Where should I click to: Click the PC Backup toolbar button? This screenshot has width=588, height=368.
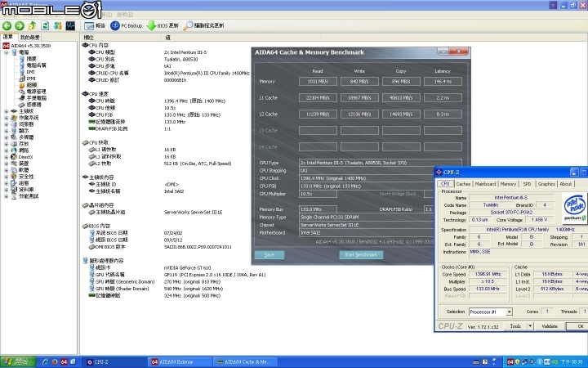(127, 25)
